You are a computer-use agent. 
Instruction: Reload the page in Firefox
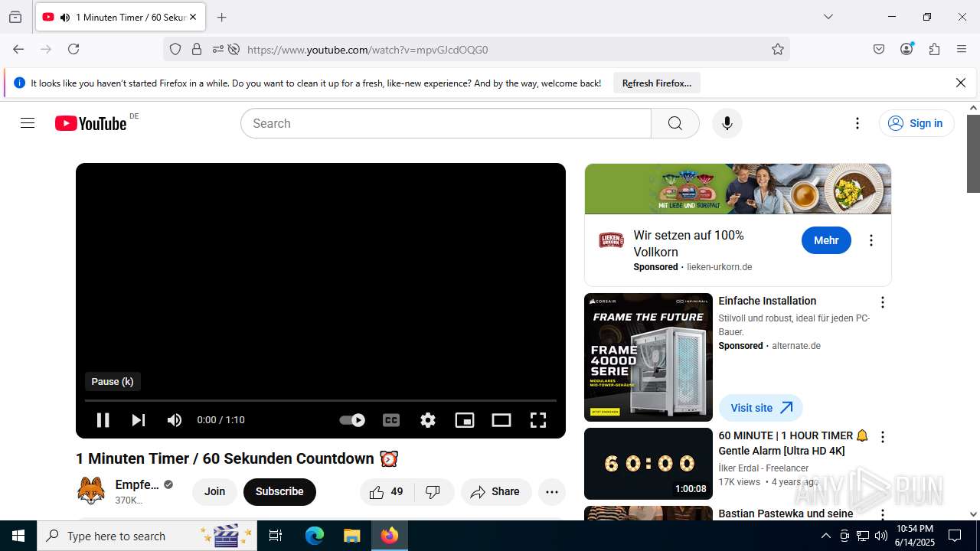[73, 49]
